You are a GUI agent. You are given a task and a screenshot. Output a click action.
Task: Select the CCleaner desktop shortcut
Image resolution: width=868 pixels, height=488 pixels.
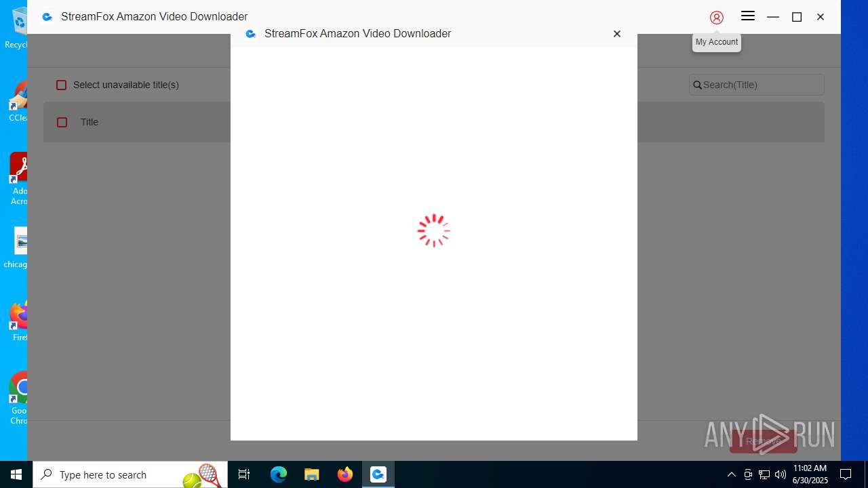point(18,102)
